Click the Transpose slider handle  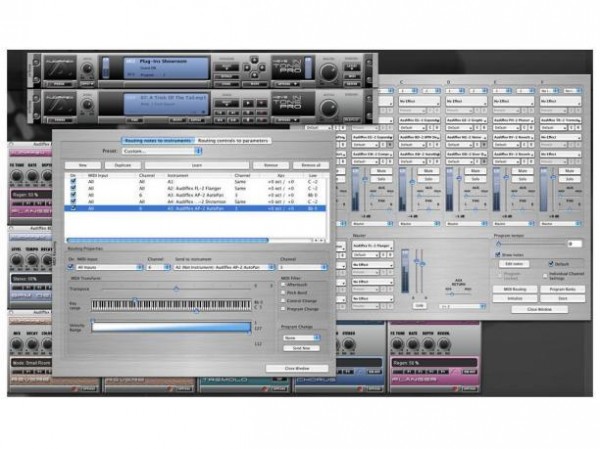pos(176,290)
